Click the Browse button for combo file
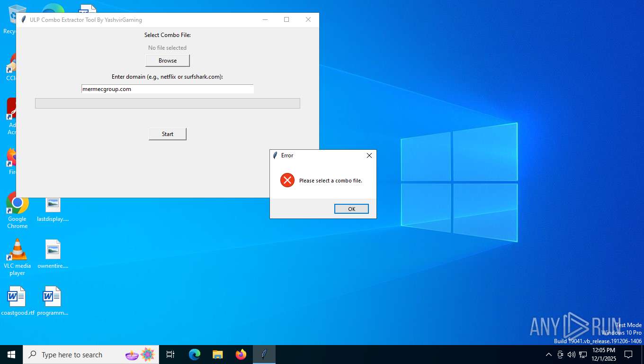Screen dimensions: 644x364 [x=168, y=61]
